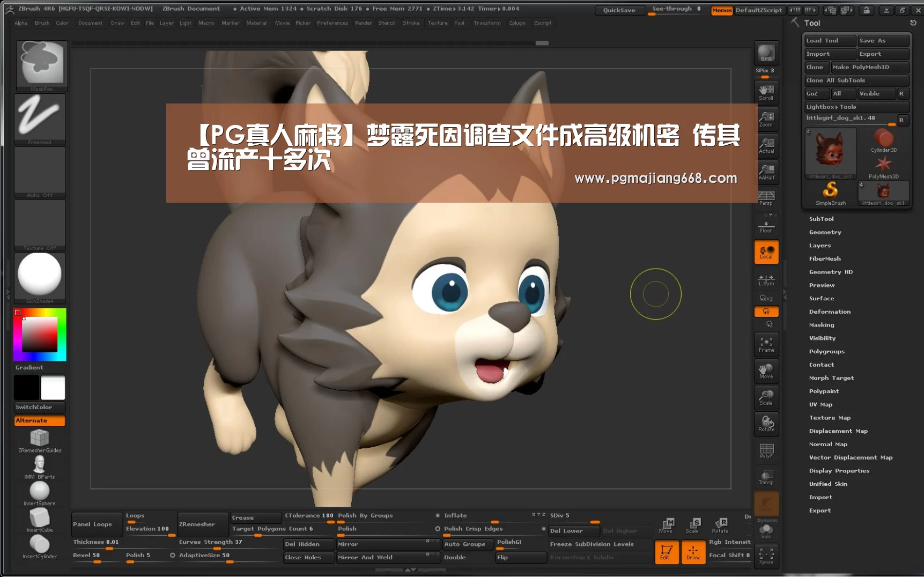924x577 pixels.
Task: Adjust the SDiv 5 slider
Action: pyautogui.click(x=574, y=517)
